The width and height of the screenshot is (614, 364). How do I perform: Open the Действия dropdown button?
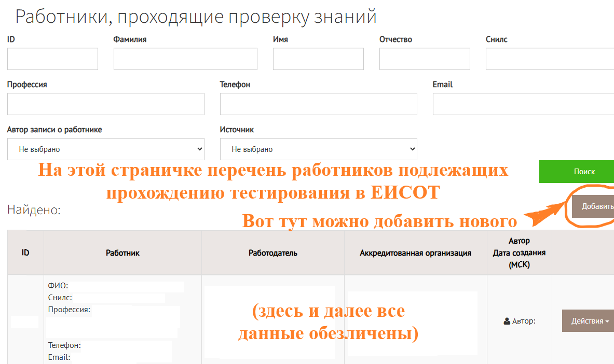(x=588, y=321)
